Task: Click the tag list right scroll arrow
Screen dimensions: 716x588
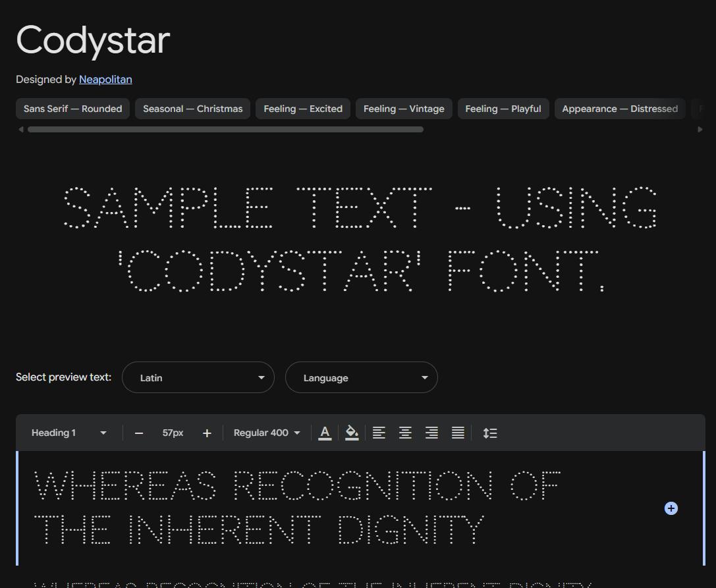Action: click(x=700, y=130)
